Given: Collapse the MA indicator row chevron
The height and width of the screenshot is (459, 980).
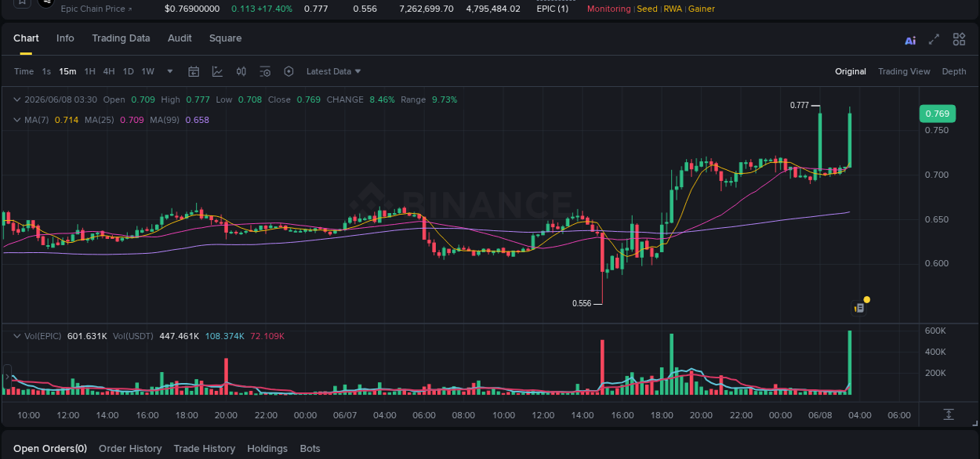Looking at the screenshot, I should tap(17, 120).
